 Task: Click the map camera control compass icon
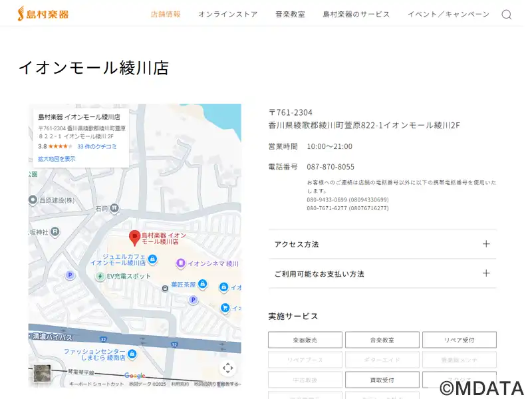(227, 368)
